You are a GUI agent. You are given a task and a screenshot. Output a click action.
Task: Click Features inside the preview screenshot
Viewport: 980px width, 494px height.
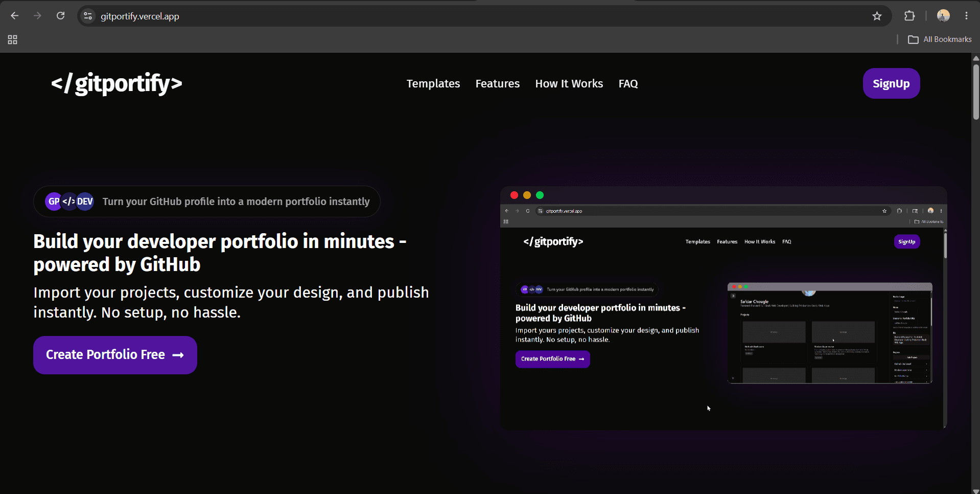pos(727,242)
